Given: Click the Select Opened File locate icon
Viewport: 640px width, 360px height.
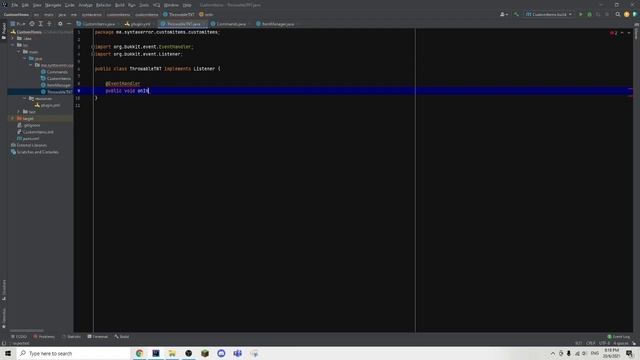Looking at the screenshot, I should pos(32,24).
